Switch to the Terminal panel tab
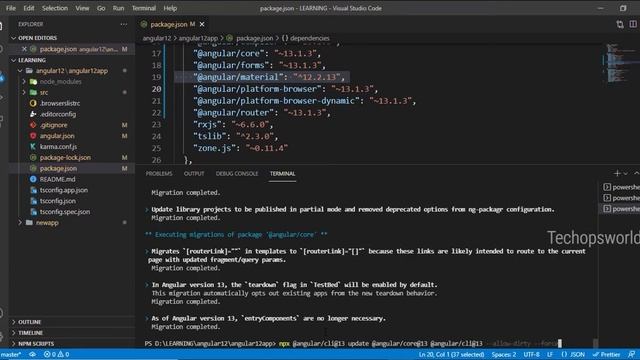This screenshot has height=360, width=640. coord(282,174)
